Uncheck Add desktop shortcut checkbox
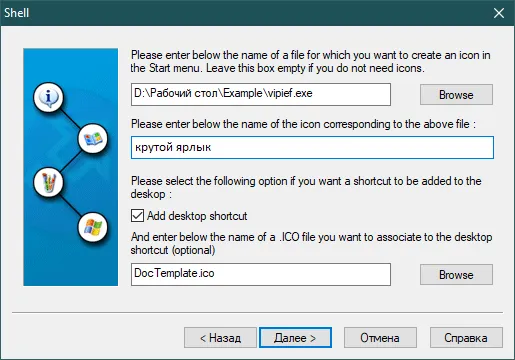 click(137, 216)
